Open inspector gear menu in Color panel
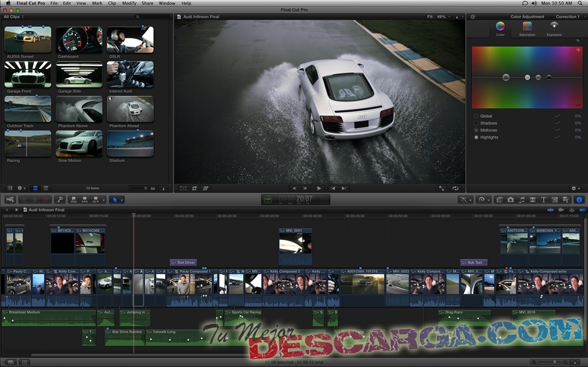The width and height of the screenshot is (588, 367). [x=575, y=189]
